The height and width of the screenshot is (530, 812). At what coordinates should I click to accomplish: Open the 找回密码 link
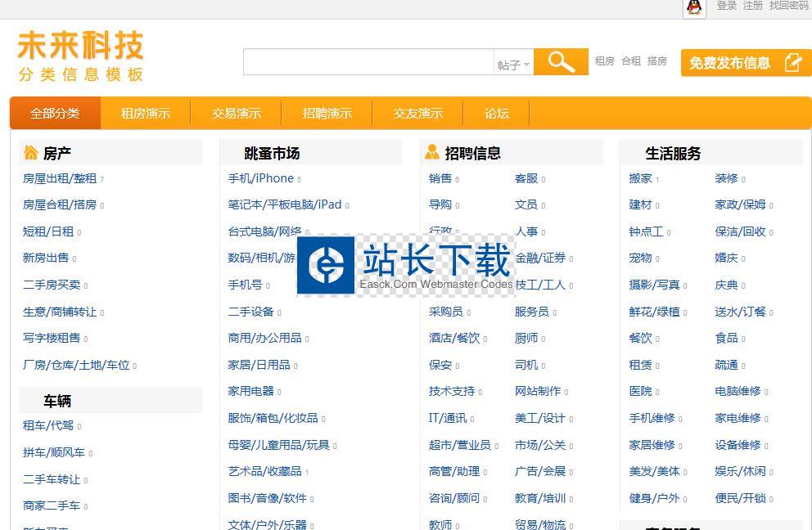(x=788, y=6)
